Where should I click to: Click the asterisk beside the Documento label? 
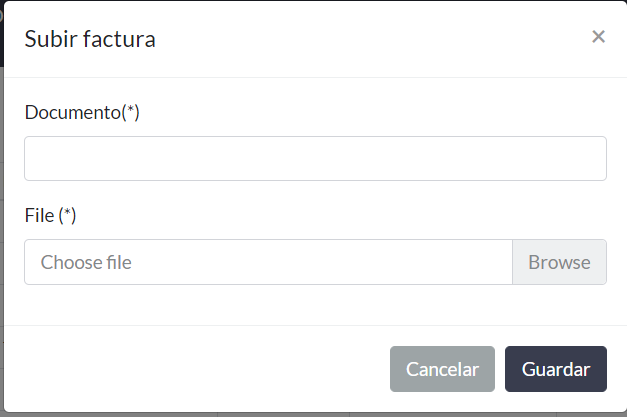[x=131, y=111]
